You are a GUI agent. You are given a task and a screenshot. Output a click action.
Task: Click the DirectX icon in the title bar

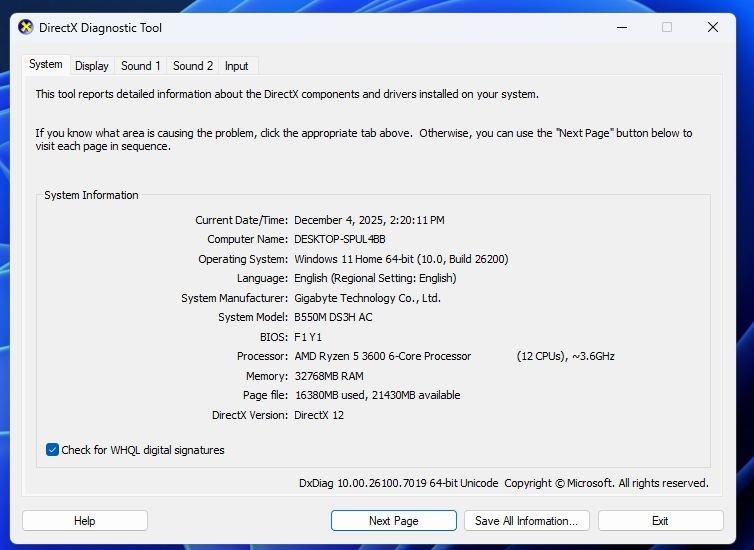[25, 27]
